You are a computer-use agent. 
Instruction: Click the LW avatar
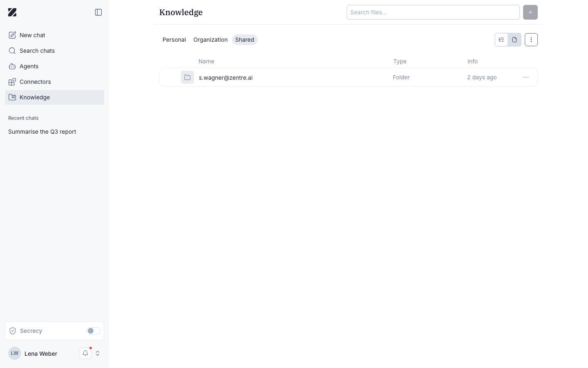15,353
